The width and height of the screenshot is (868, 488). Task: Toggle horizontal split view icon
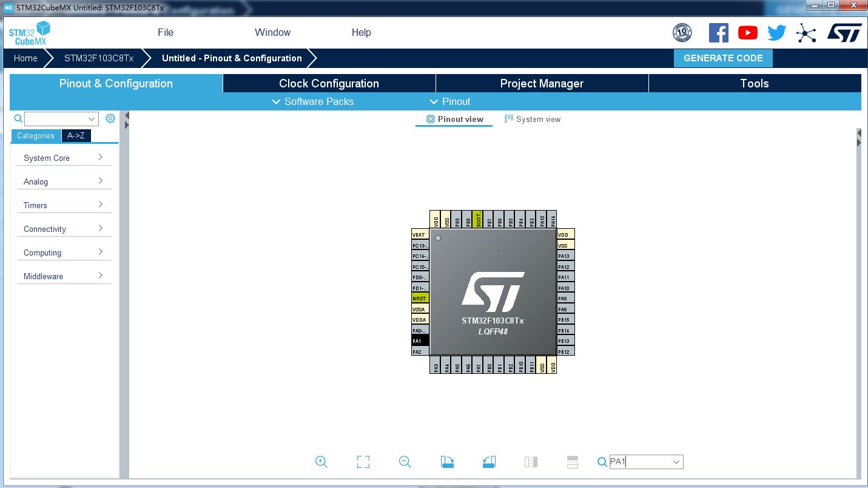[573, 462]
